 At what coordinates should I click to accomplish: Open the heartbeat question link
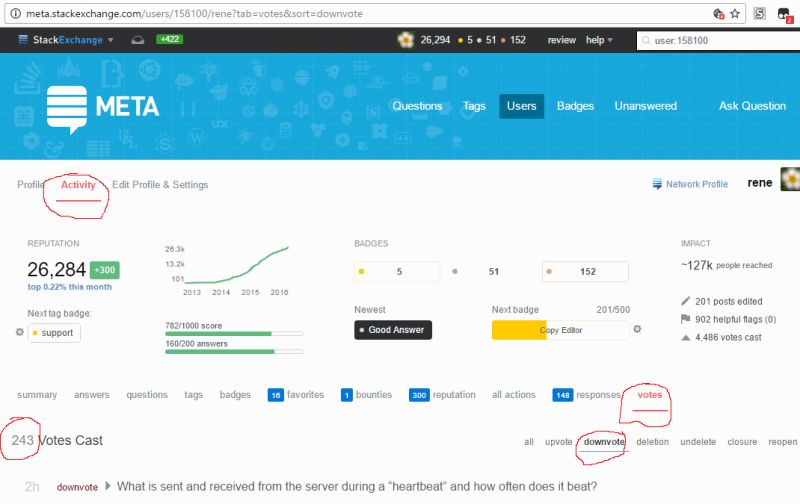(x=357, y=486)
